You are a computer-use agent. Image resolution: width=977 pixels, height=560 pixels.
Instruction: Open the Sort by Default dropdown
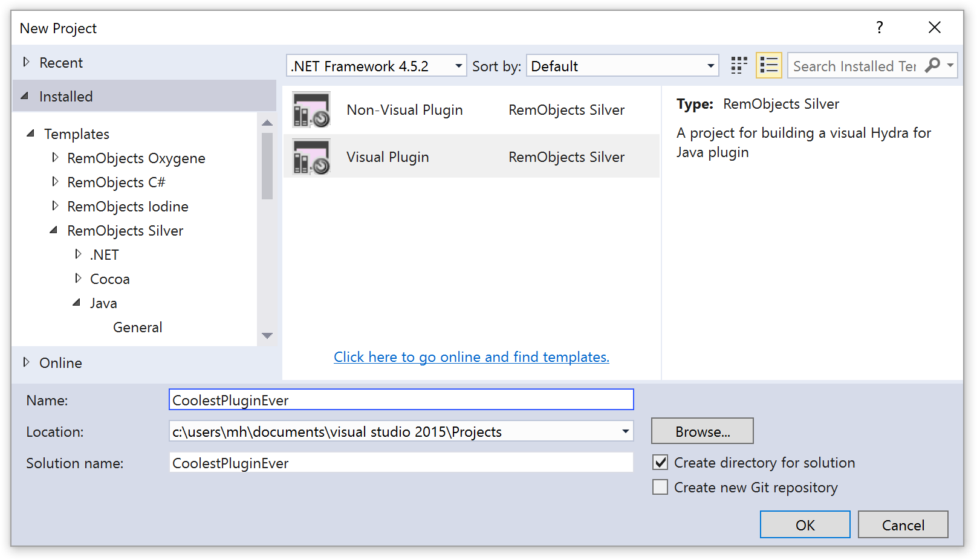point(623,65)
